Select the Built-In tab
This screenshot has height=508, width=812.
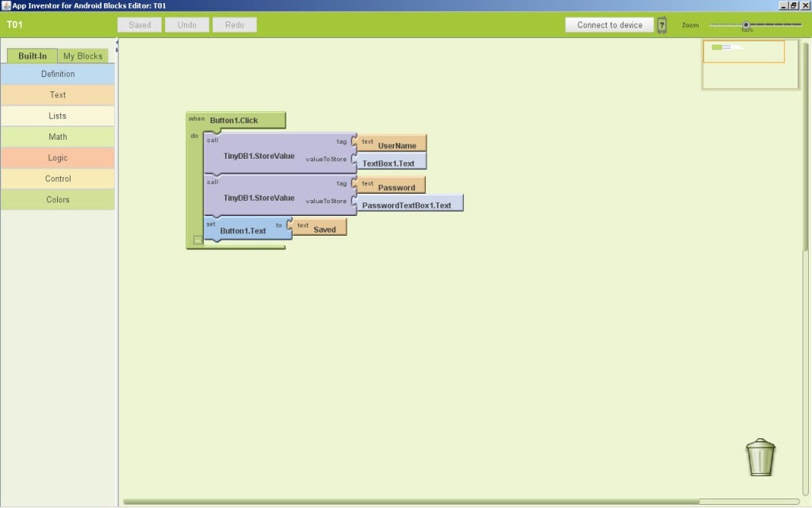(33, 56)
